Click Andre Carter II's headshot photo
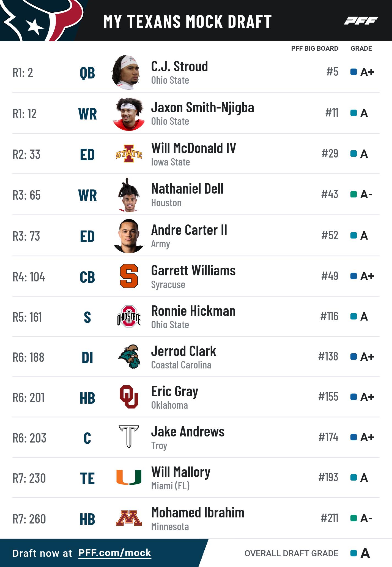392x567 pixels. point(128,236)
